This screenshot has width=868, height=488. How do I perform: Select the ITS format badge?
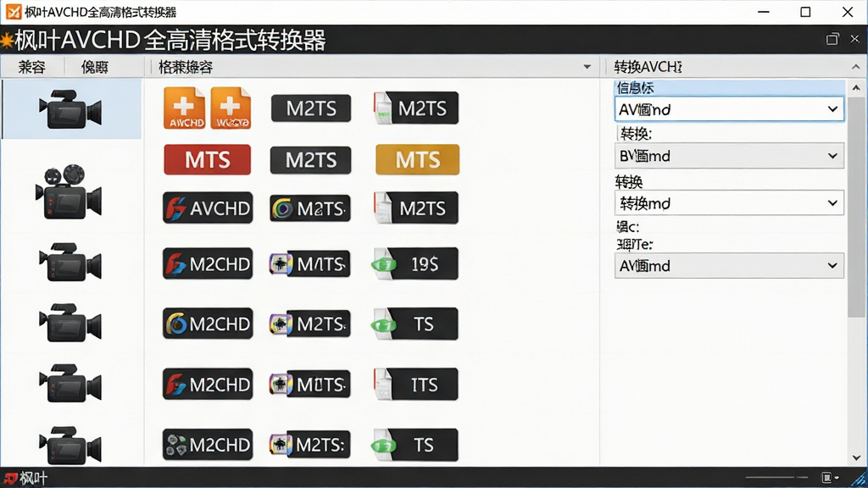(415, 384)
